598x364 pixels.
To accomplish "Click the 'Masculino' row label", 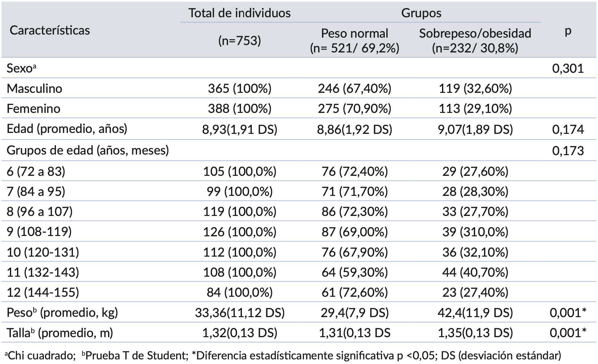I will [34, 89].
